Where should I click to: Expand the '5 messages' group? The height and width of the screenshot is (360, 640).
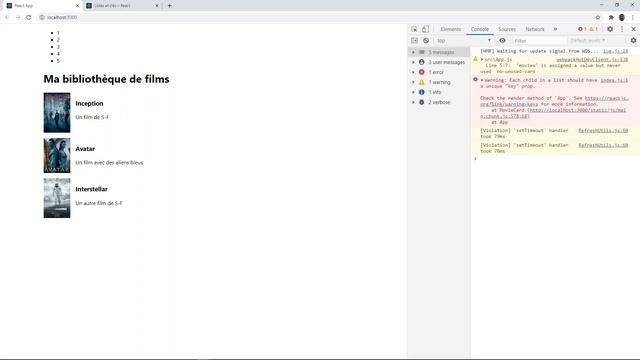click(413, 52)
